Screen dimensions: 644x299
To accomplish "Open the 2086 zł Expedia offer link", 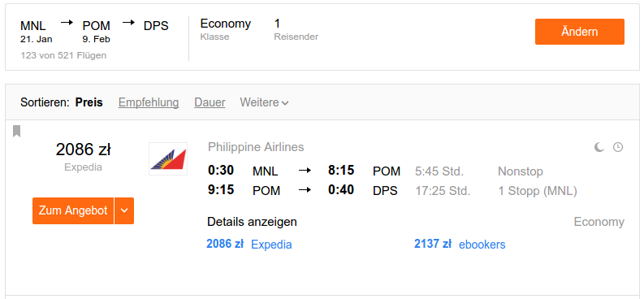I will [249, 245].
